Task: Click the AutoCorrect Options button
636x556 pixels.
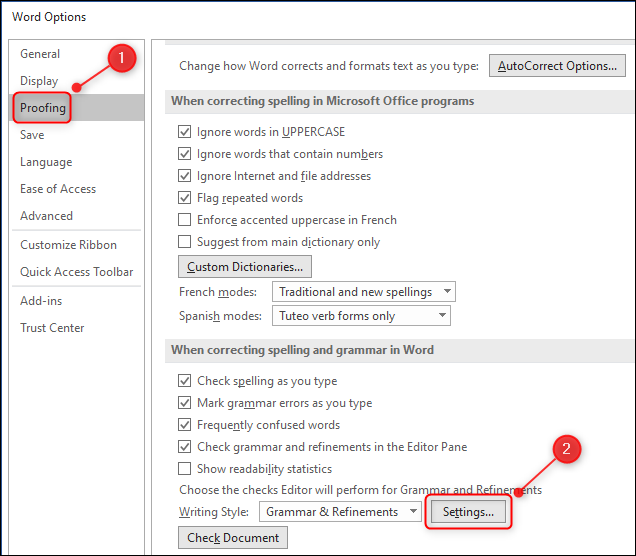Action: [x=557, y=66]
